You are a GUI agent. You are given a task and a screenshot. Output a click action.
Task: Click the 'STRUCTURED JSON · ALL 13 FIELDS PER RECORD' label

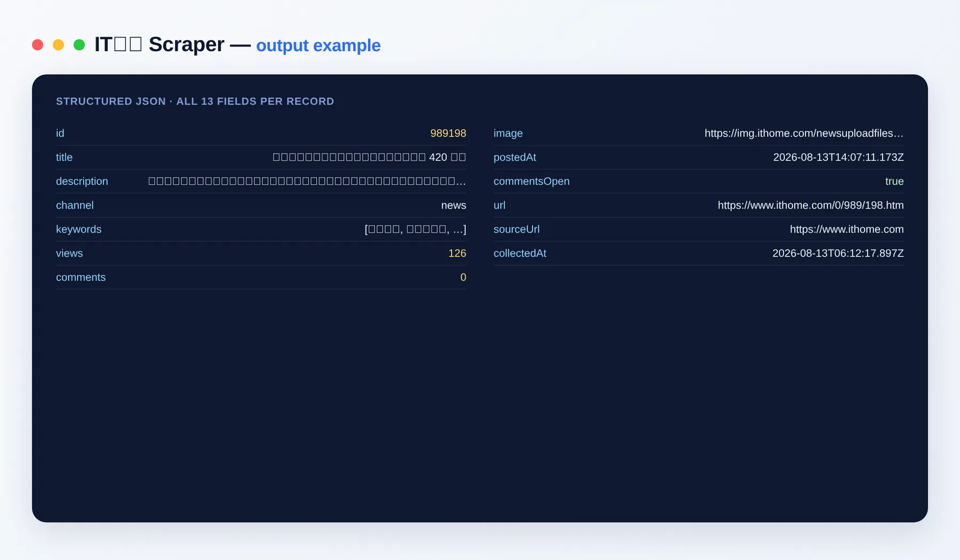click(x=195, y=101)
